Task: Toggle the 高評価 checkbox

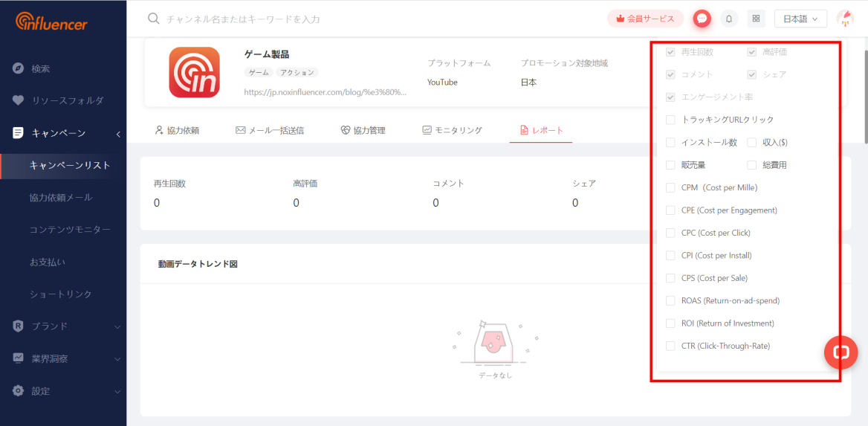Action: (752, 52)
